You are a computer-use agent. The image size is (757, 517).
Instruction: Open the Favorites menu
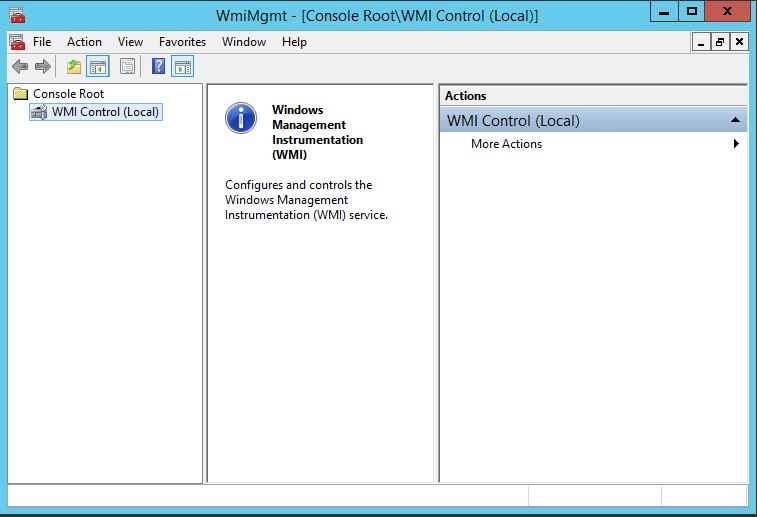coord(182,42)
